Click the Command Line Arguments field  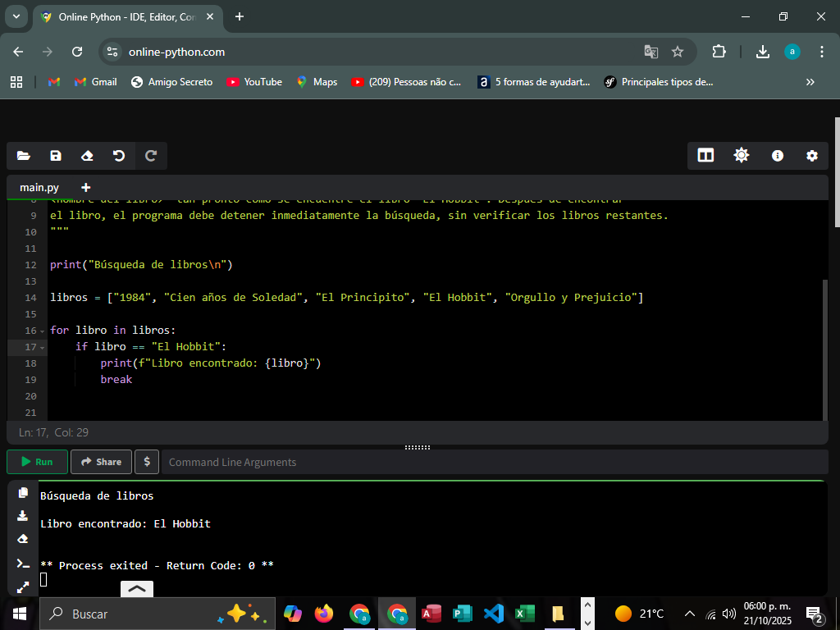point(492,462)
